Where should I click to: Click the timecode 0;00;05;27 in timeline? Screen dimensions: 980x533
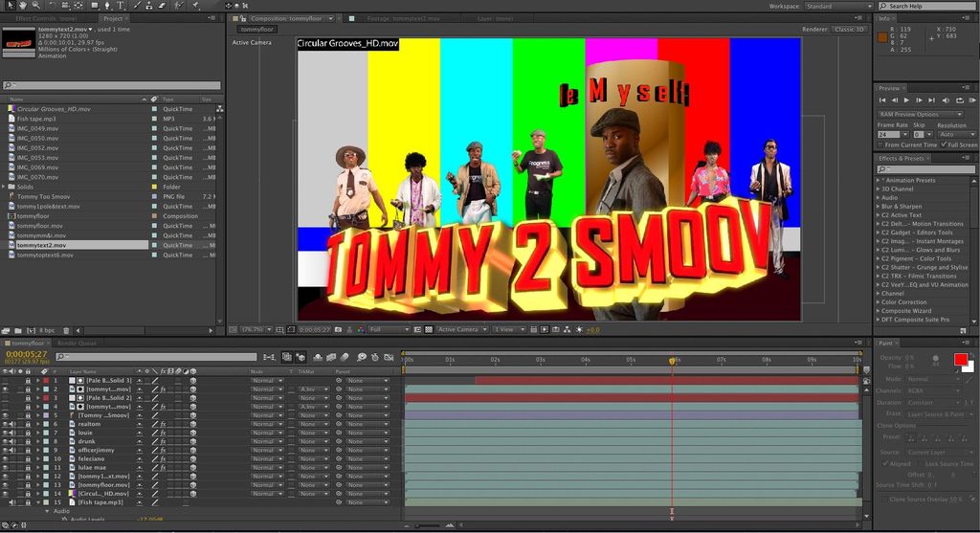coord(26,354)
